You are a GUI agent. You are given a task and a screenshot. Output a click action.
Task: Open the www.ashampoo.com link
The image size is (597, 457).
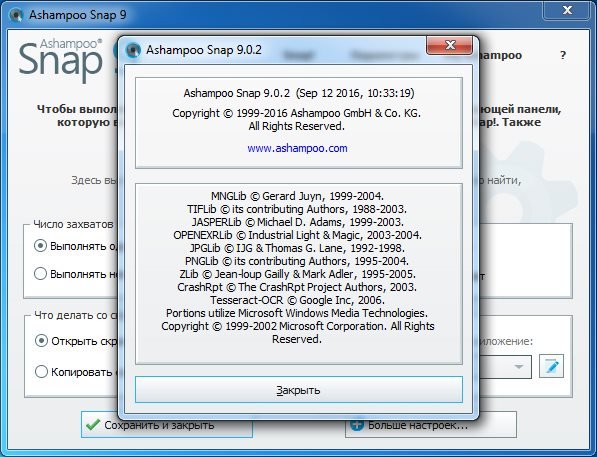[297, 148]
